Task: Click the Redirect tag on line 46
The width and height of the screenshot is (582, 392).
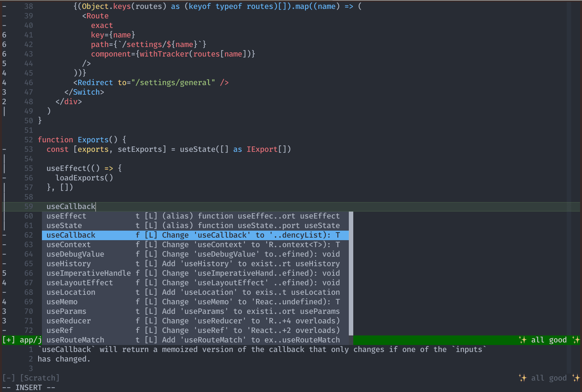Action: pyautogui.click(x=95, y=83)
